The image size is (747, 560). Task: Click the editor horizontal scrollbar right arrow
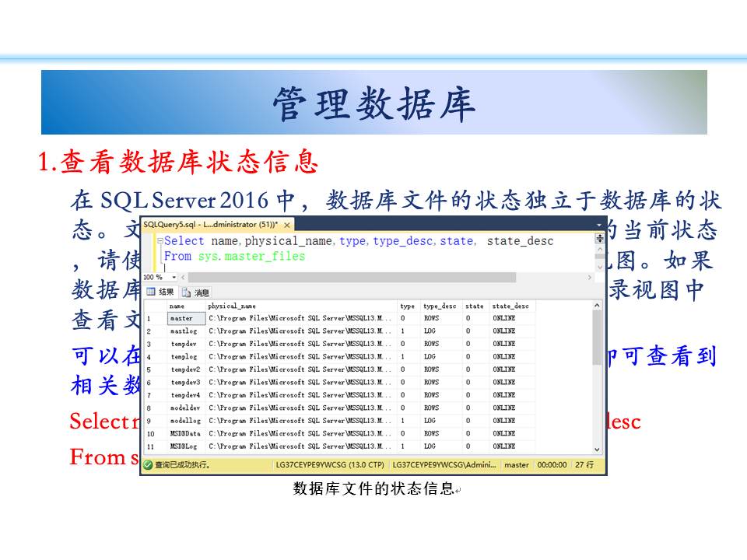click(x=589, y=277)
